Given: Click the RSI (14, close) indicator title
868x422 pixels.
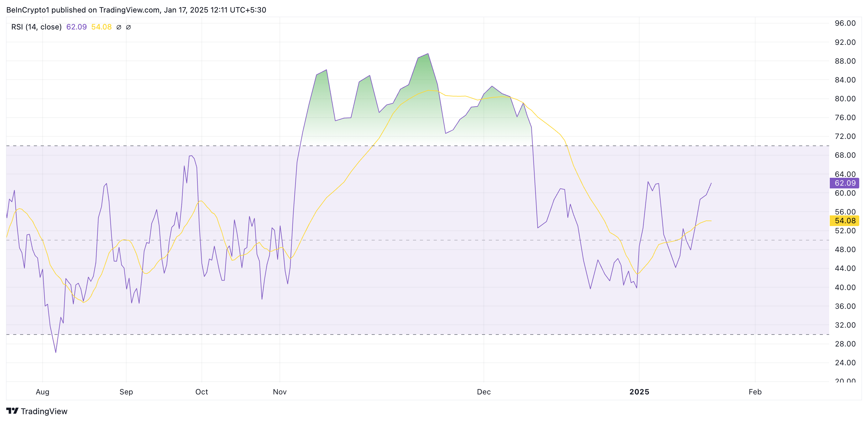Looking at the screenshot, I should coord(36,27).
